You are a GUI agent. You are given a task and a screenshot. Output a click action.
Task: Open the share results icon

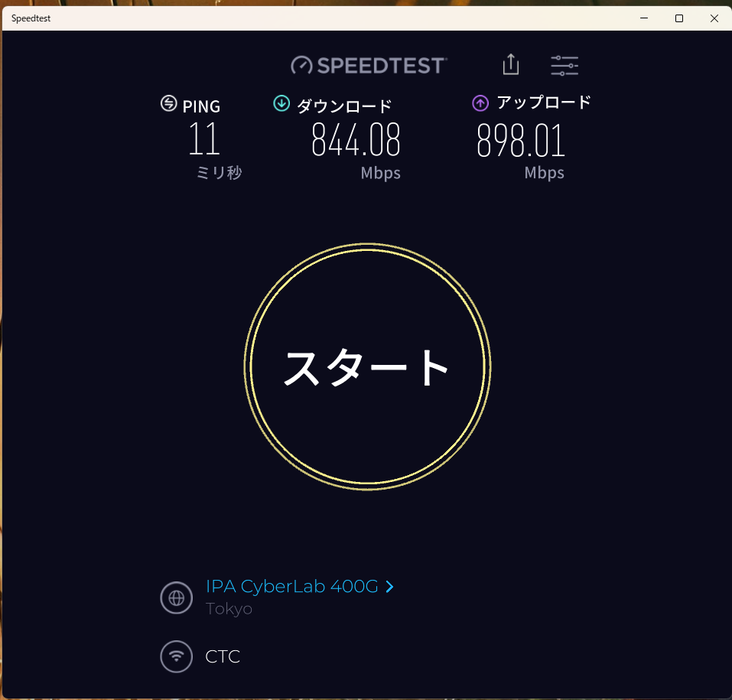510,65
